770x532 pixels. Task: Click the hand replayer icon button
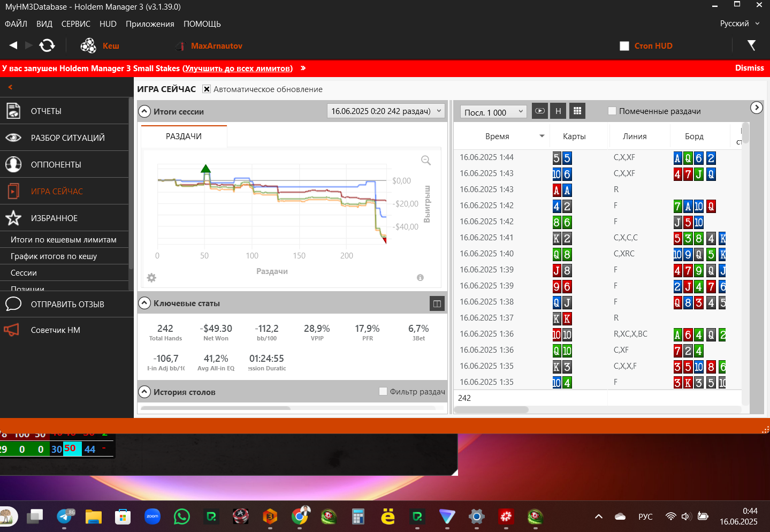[540, 111]
